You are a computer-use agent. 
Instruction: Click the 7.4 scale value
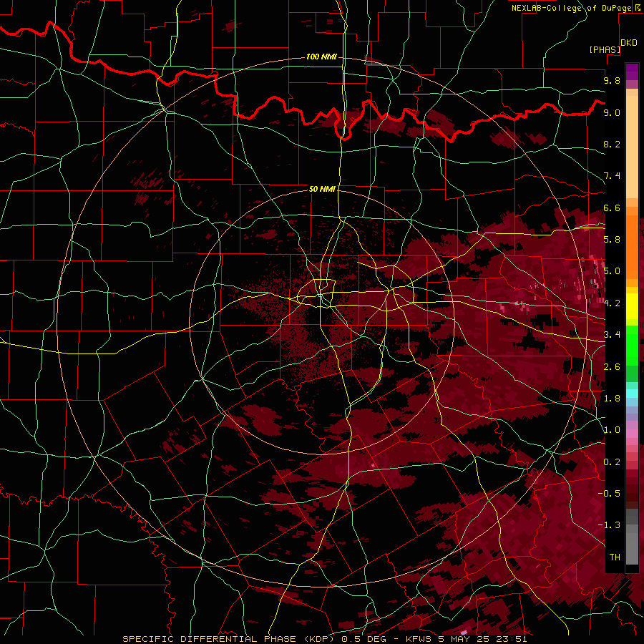[612, 176]
